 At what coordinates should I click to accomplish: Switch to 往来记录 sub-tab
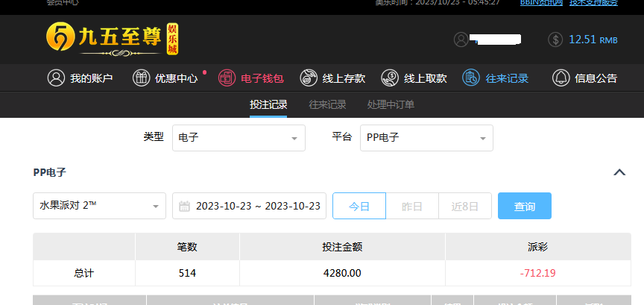(x=327, y=105)
